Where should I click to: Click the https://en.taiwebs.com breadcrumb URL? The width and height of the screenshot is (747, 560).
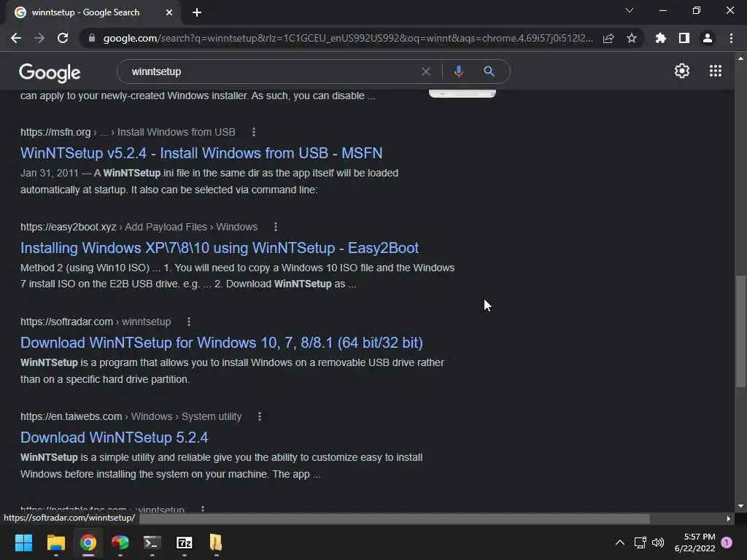[71, 416]
